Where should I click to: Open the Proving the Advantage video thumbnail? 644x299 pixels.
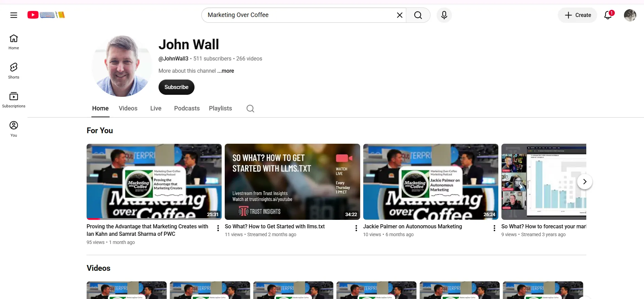(154, 182)
